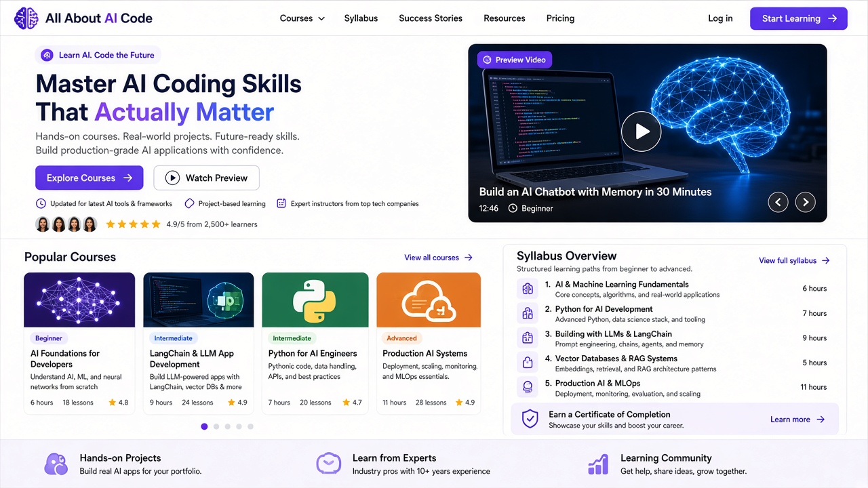Advance to next video with right arrow
The height and width of the screenshot is (488, 868).
click(806, 201)
